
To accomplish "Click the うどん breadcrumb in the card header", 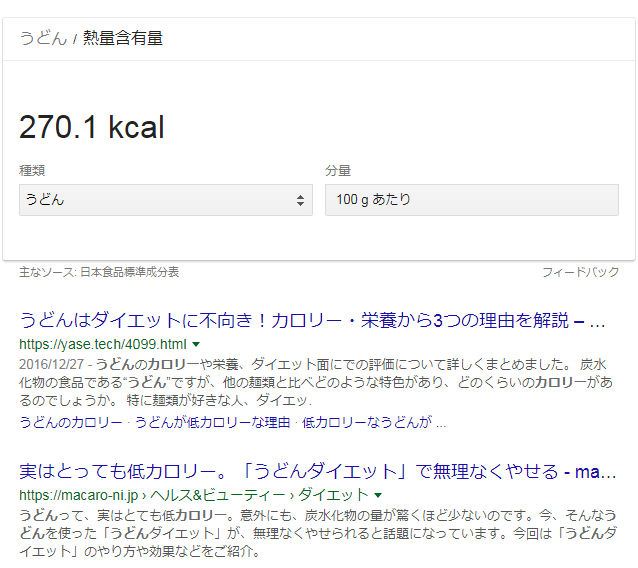I will coord(43,39).
